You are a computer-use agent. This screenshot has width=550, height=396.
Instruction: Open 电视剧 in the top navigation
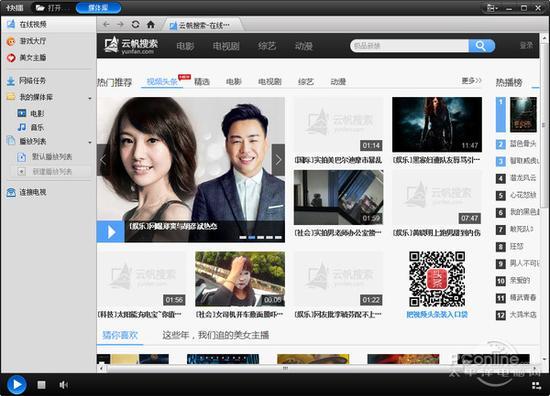pyautogui.click(x=226, y=46)
